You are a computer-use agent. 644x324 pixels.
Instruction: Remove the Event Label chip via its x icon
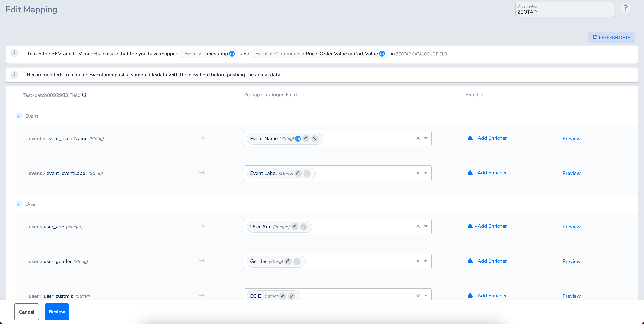click(307, 173)
